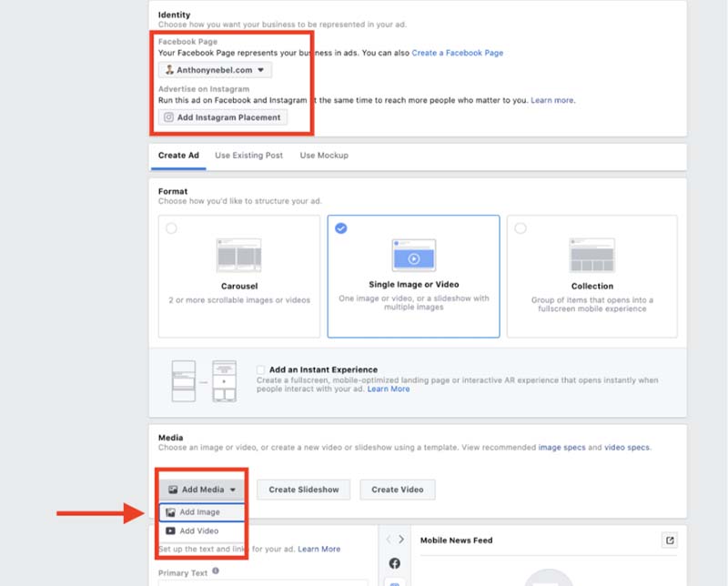Screen dimensions: 728x586
Task: Select the Carousel format radio button
Action: tap(171, 228)
